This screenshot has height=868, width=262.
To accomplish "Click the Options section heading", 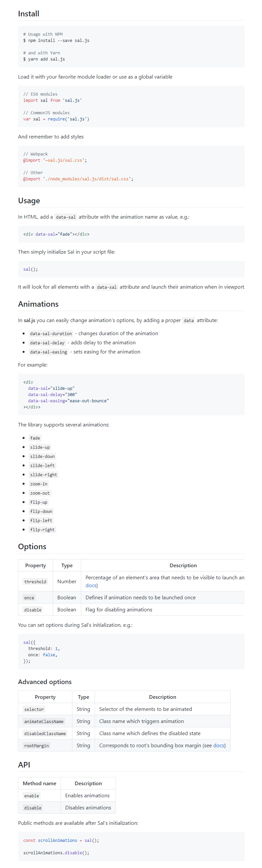I will coord(32,547).
